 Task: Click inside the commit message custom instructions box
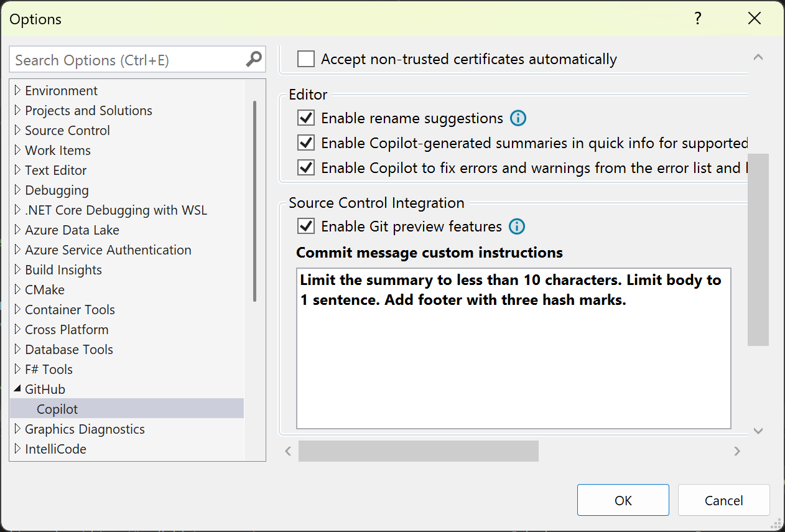513,348
